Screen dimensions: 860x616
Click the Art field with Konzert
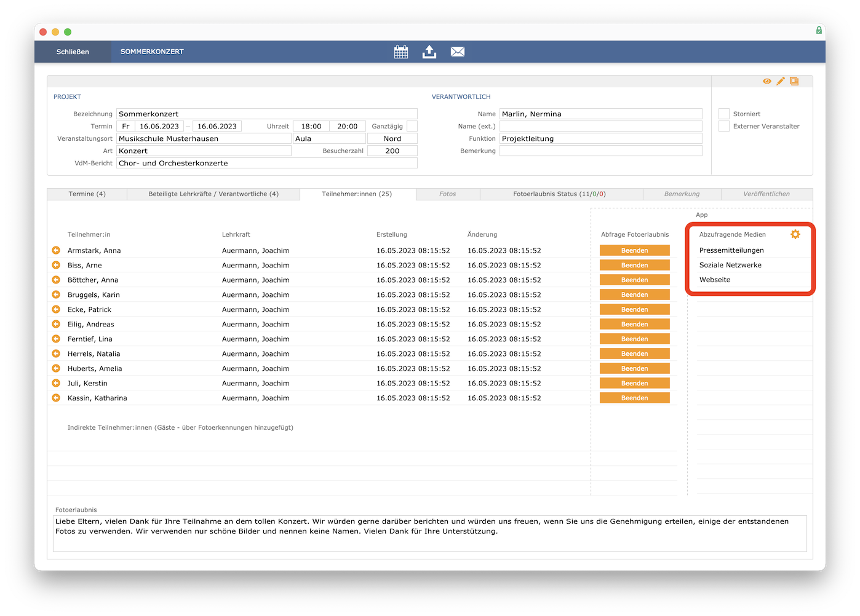pyautogui.click(x=204, y=151)
